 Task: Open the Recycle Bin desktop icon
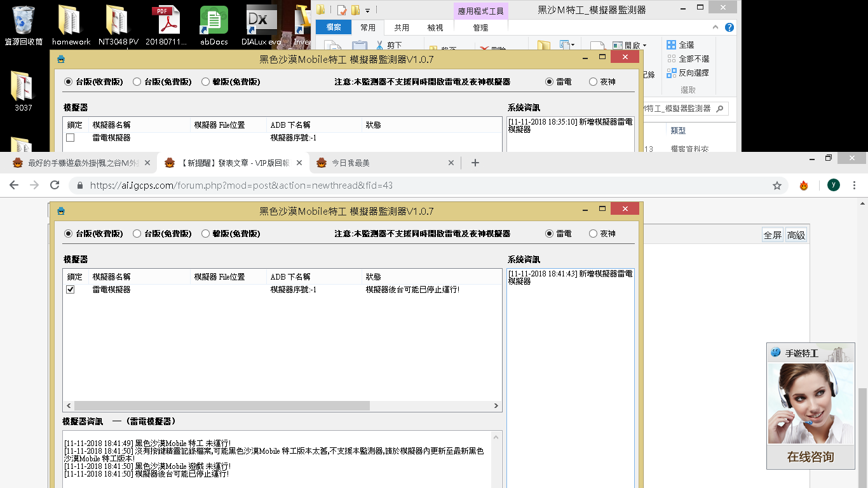24,25
